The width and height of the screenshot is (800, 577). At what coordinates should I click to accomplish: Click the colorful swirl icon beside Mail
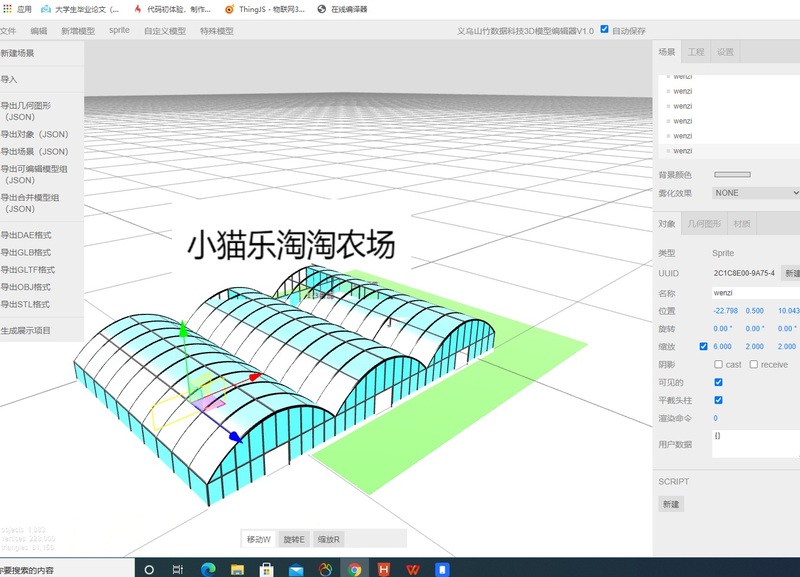325,569
